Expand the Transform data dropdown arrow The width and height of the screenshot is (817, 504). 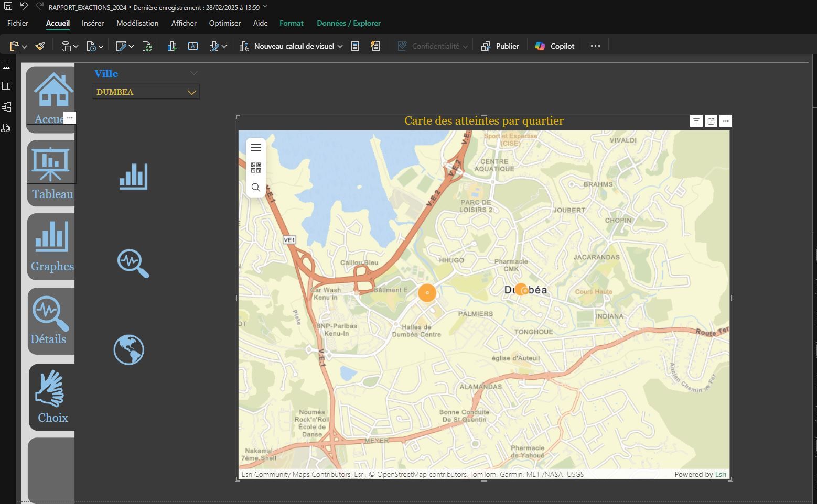131,47
